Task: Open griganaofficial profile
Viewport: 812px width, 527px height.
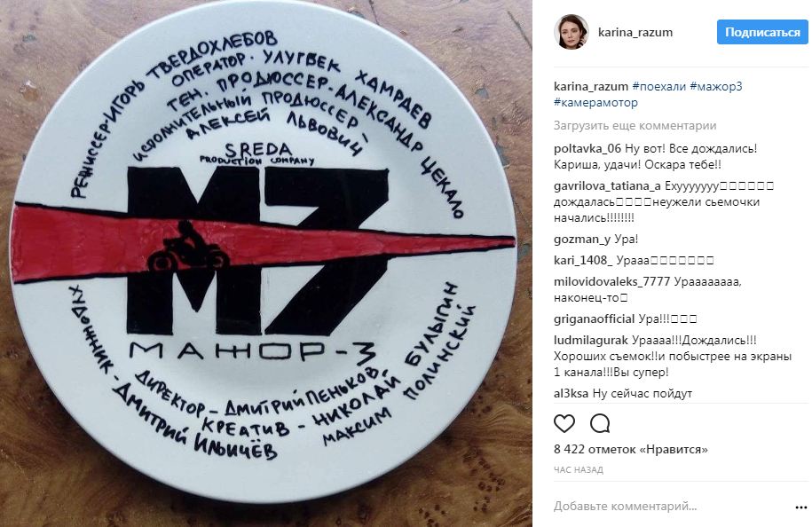Action: tap(594, 319)
